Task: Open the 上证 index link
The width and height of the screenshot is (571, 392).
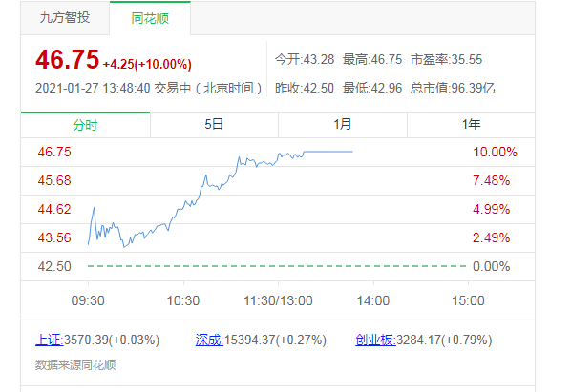Action: click(x=49, y=340)
